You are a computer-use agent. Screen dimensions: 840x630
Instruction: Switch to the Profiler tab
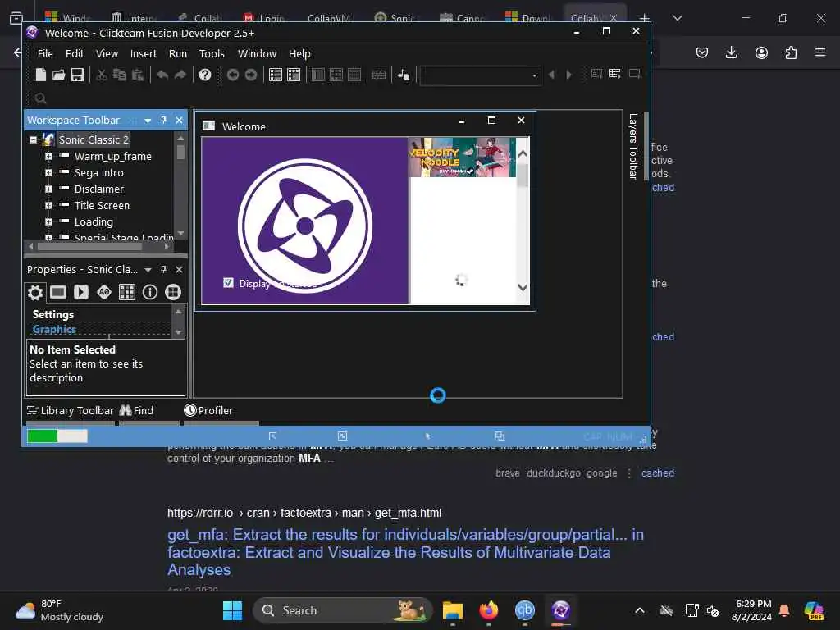coord(208,410)
